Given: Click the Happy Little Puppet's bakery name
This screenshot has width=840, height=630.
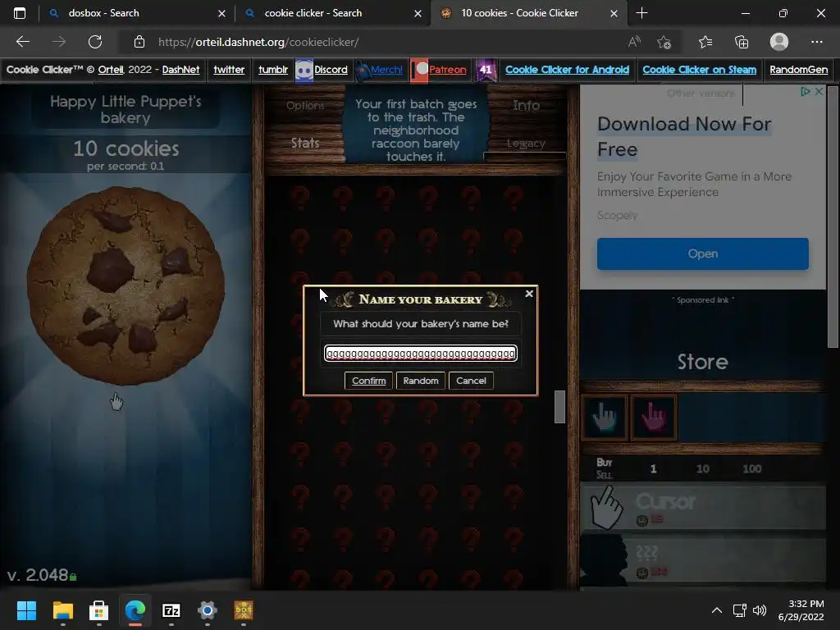Looking at the screenshot, I should pyautogui.click(x=126, y=110).
